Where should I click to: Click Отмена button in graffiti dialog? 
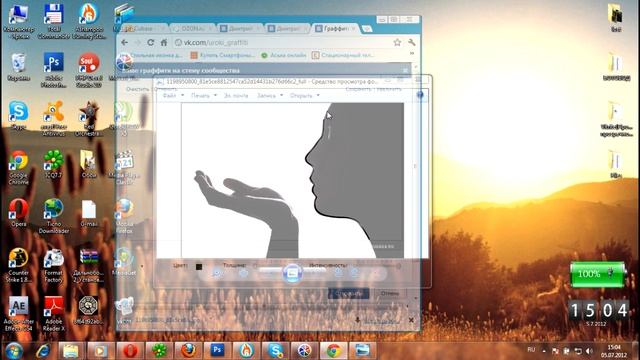point(390,293)
